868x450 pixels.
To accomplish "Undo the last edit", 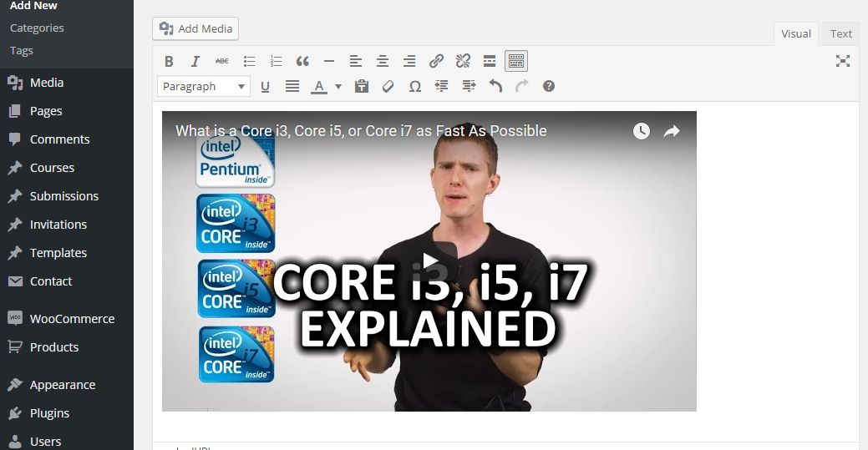I will coord(495,86).
